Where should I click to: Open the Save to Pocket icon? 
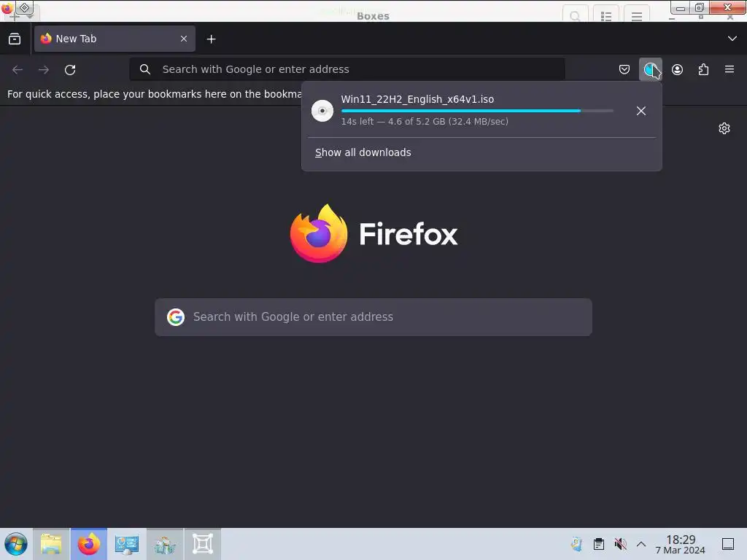(x=624, y=69)
